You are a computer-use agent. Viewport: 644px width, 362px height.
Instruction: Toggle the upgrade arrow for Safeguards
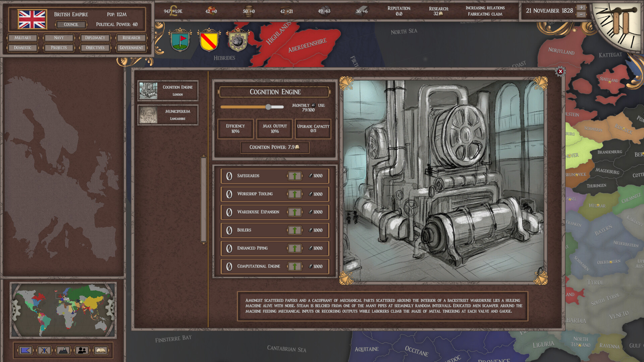[294, 176]
